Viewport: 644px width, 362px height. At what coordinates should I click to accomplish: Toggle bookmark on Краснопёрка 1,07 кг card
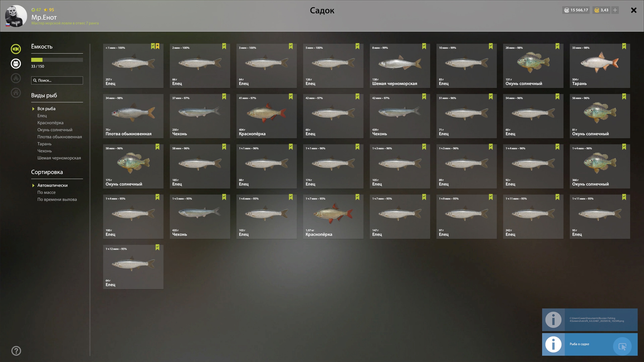click(357, 197)
